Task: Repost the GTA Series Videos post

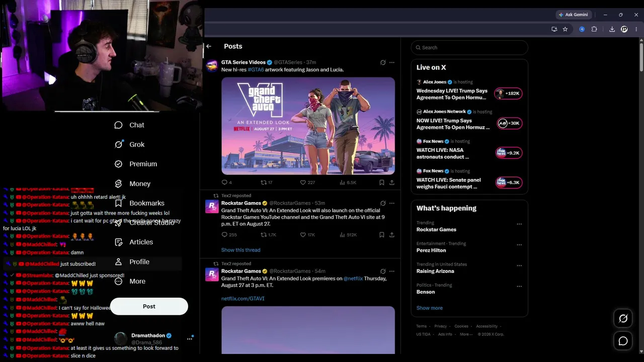Action: (266, 183)
